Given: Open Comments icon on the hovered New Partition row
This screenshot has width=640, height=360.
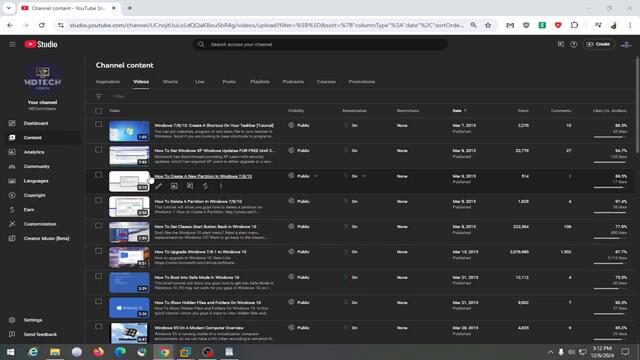Looking at the screenshot, I should click(x=190, y=186).
